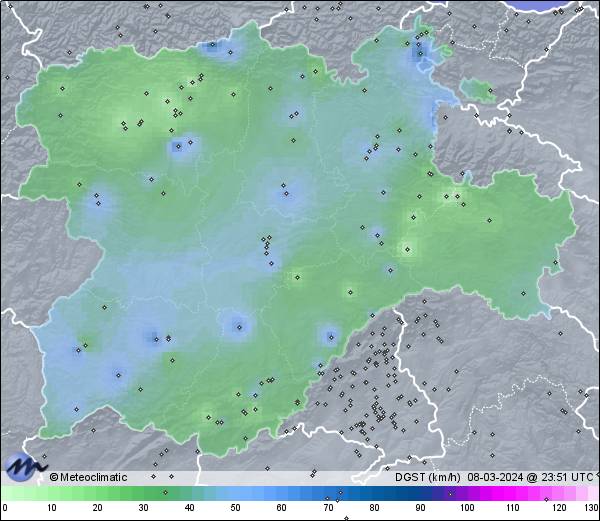This screenshot has height=521, width=600.
Task: Click the 120 label on wind scale
Action: (x=559, y=508)
